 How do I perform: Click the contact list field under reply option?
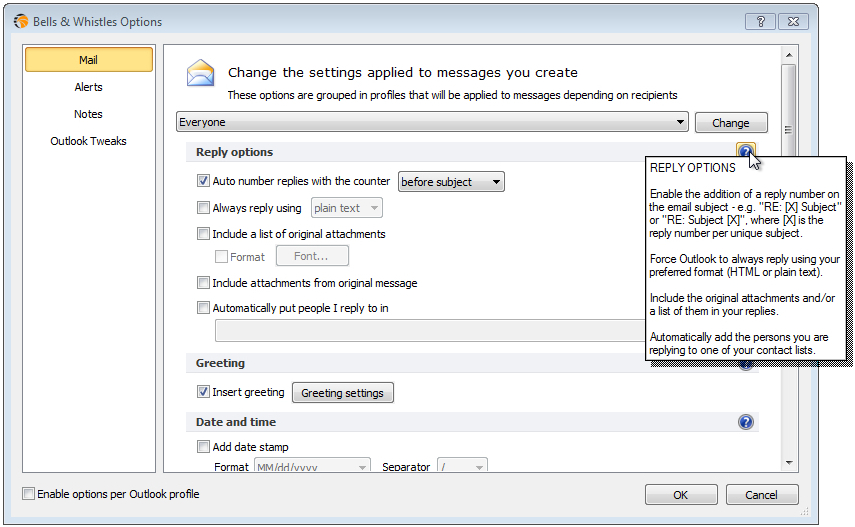(x=430, y=331)
